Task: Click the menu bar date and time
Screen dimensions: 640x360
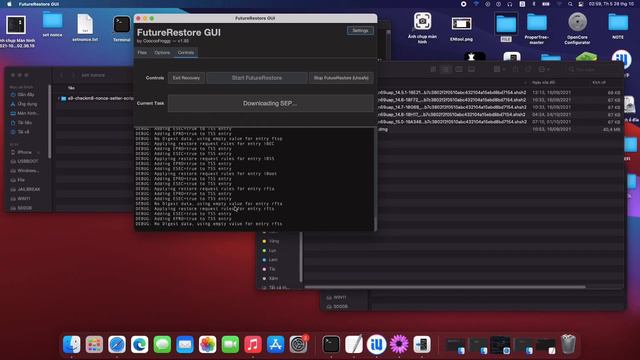Action: (x=611, y=4)
